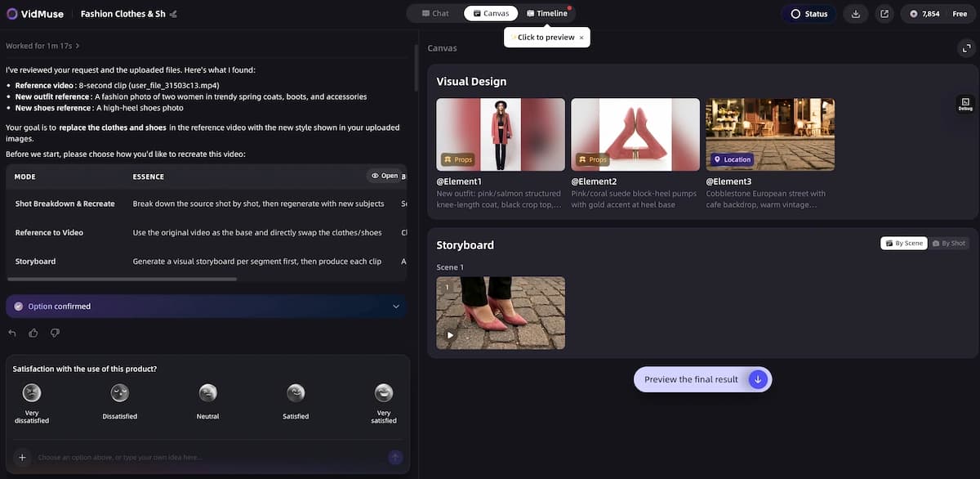
Task: Select Shot Breakdown & Recreate mode row
Action: [x=206, y=204]
